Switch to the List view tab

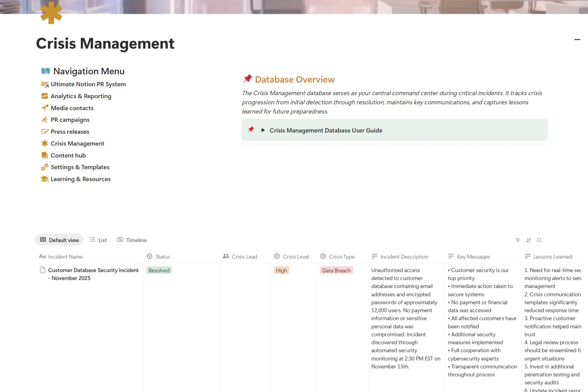click(x=98, y=240)
